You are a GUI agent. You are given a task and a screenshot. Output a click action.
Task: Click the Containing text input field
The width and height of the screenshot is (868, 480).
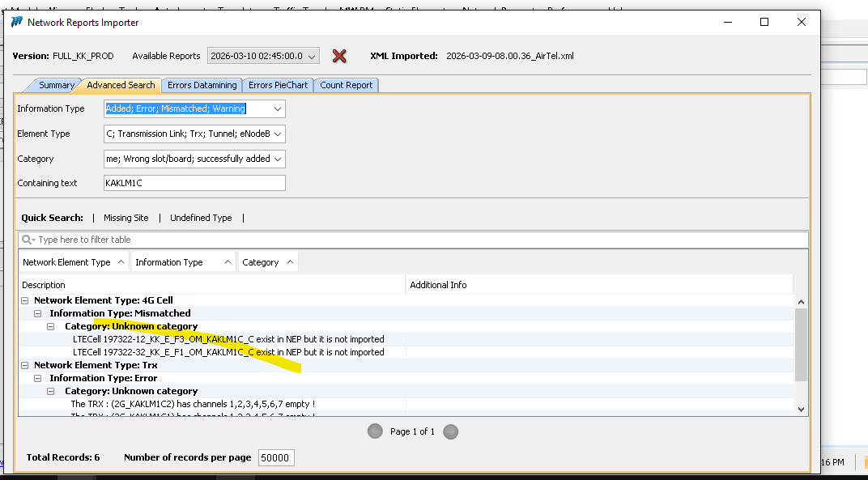(x=194, y=183)
